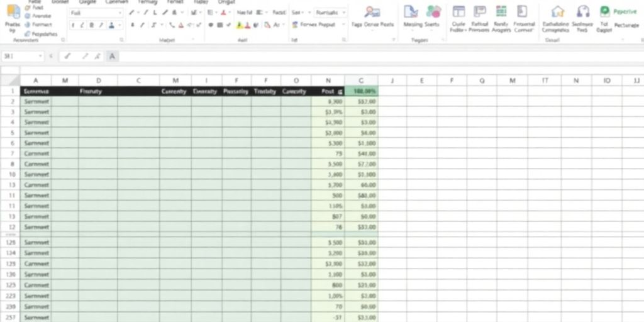Pick the yellow highlight color button
The width and height of the screenshot is (644, 322).
[240, 25]
